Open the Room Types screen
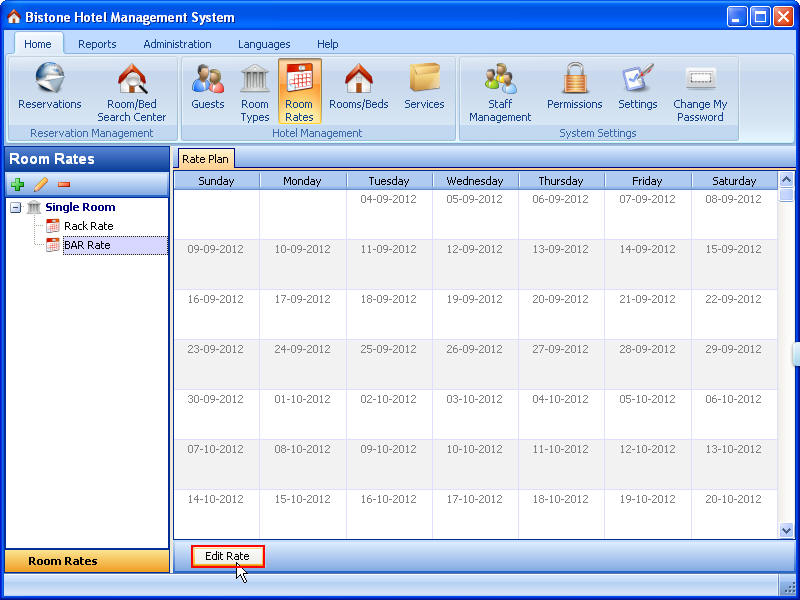 click(255, 88)
